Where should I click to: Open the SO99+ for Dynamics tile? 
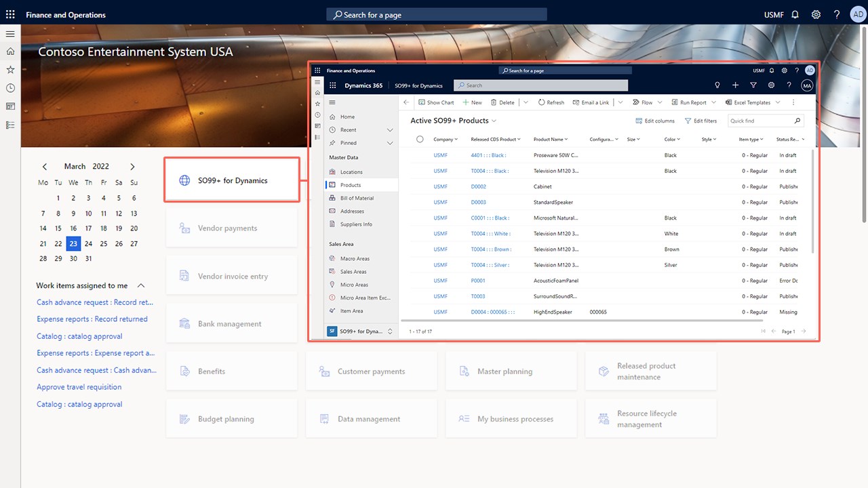point(232,180)
